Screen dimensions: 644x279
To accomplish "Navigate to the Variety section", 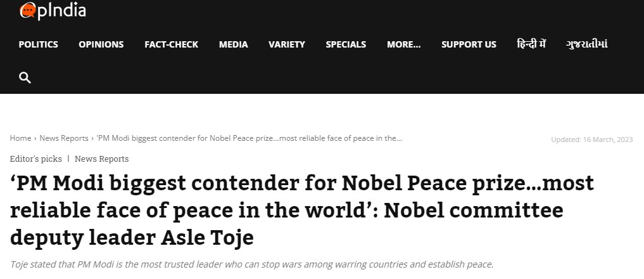I will (287, 44).
